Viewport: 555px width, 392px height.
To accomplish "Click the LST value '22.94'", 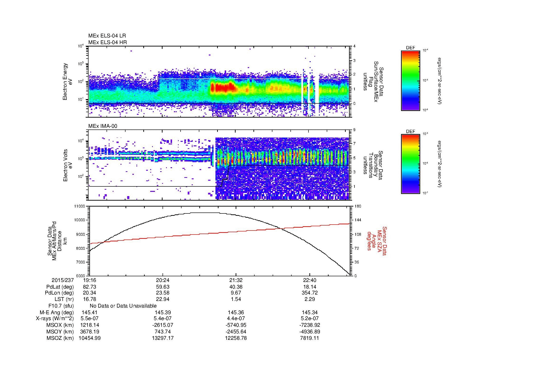I will pos(163,299).
